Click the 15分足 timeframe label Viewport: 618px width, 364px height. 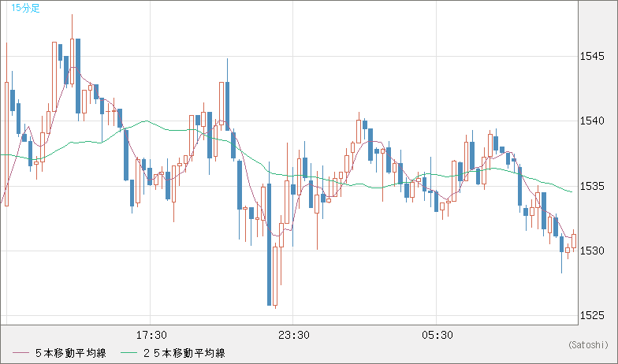[25, 8]
